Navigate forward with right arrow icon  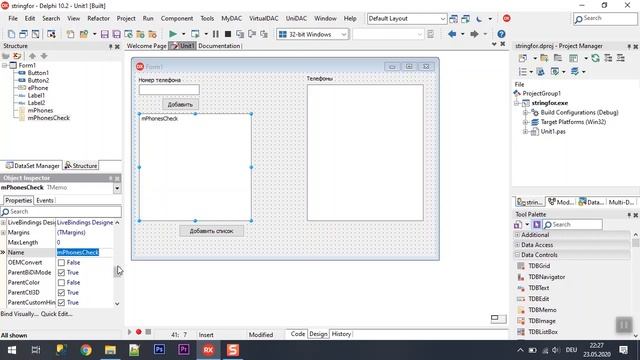point(474,34)
